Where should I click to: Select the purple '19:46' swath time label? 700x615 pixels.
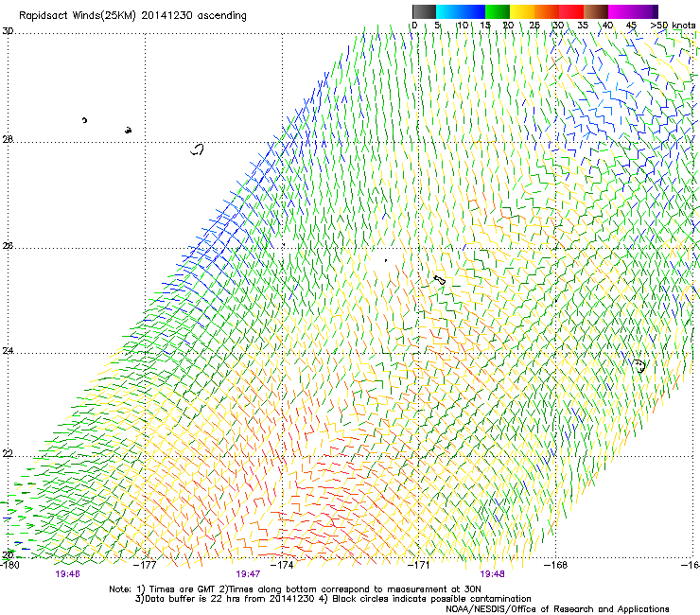[67, 574]
